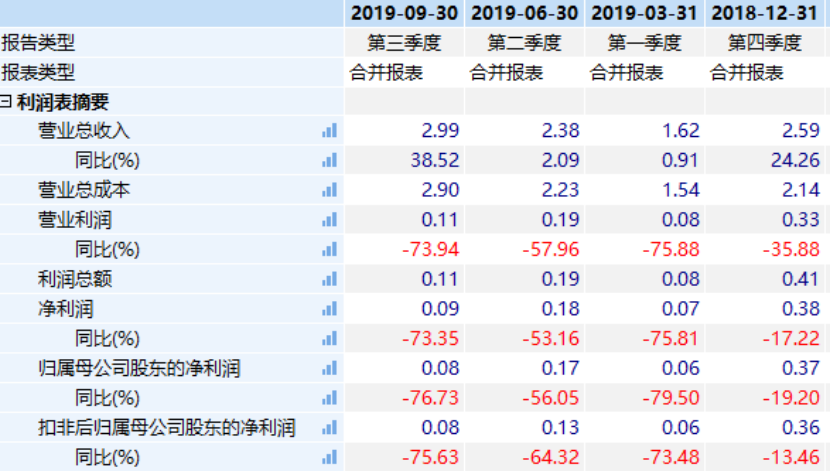This screenshot has height=471, width=831.
Task: Open chart icon for 归属母公司股东的净利润 row
Action: 329,368
